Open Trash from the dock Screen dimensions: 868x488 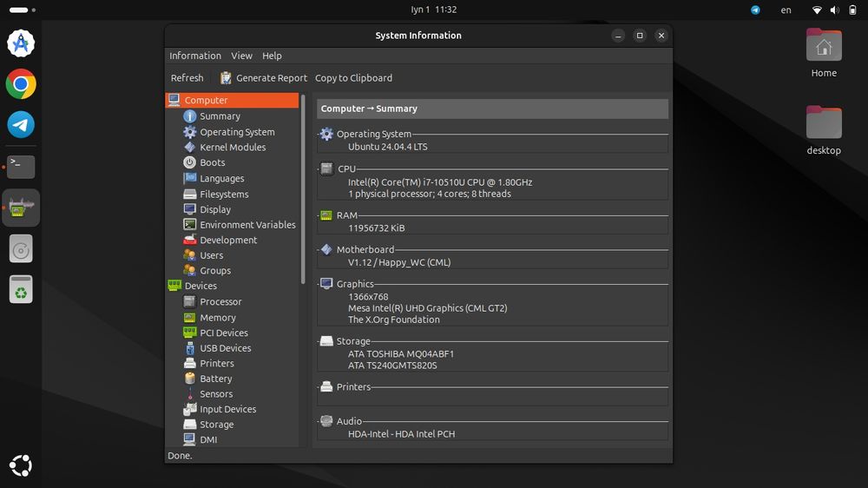pos(21,289)
